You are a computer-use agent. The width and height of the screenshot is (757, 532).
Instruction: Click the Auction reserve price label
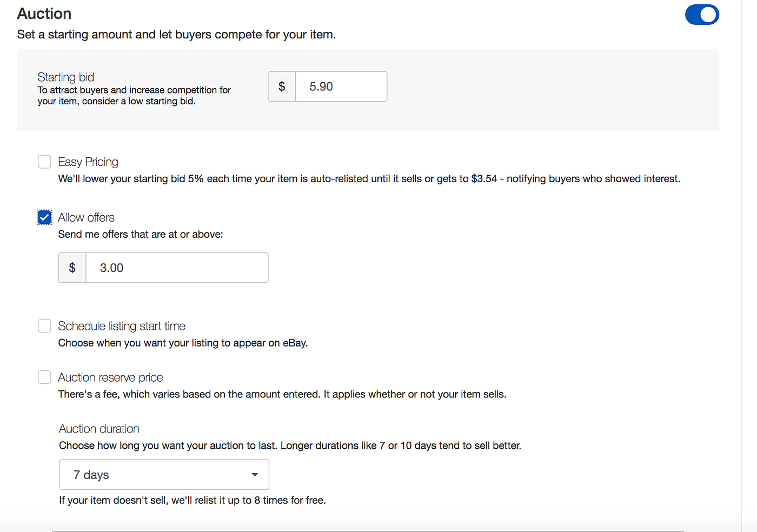click(110, 377)
